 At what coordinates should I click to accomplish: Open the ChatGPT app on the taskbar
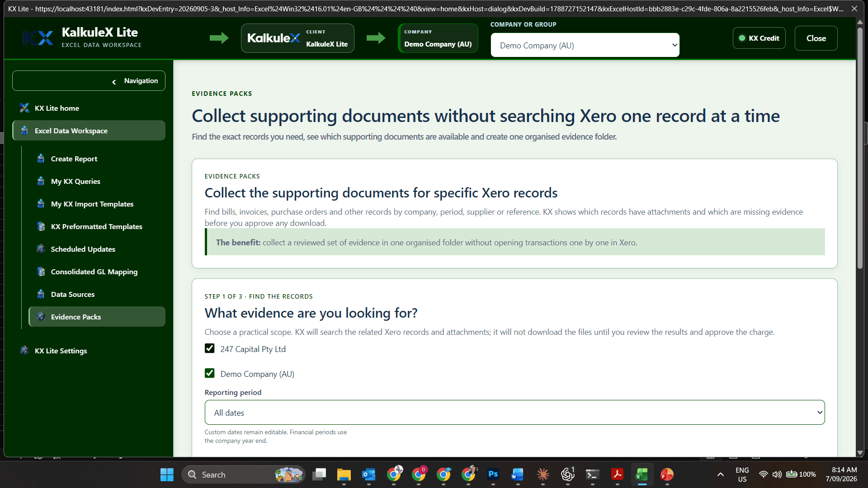tap(567, 474)
